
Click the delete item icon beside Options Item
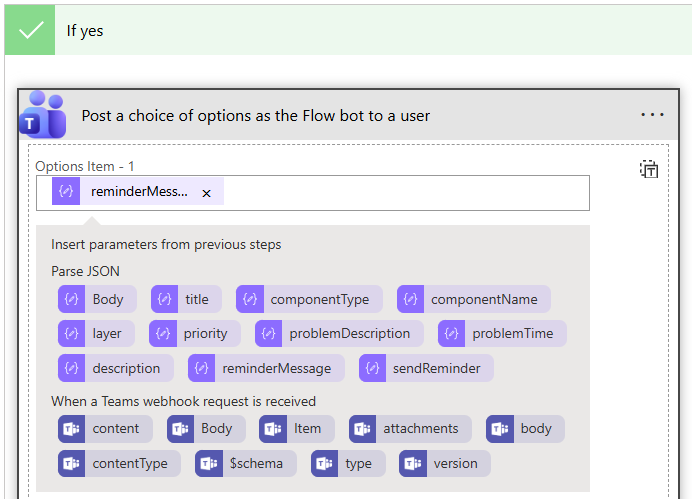tap(649, 169)
